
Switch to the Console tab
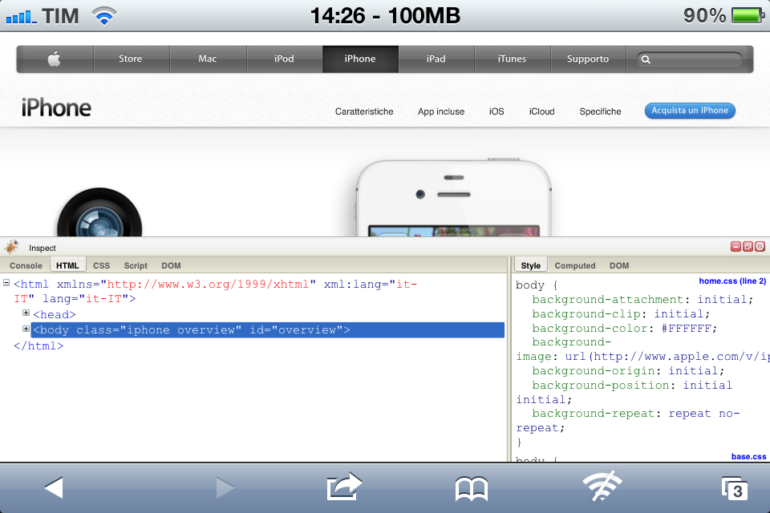click(x=26, y=266)
